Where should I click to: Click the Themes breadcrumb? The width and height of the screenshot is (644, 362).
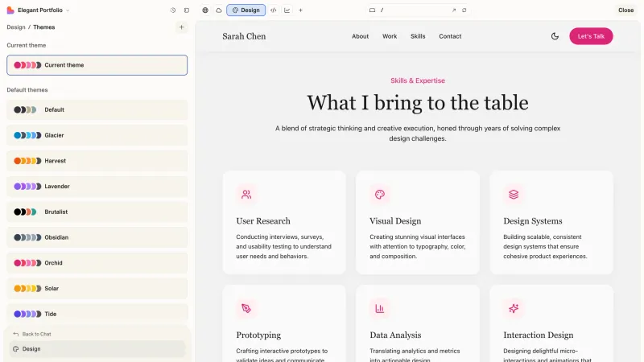coord(44,27)
